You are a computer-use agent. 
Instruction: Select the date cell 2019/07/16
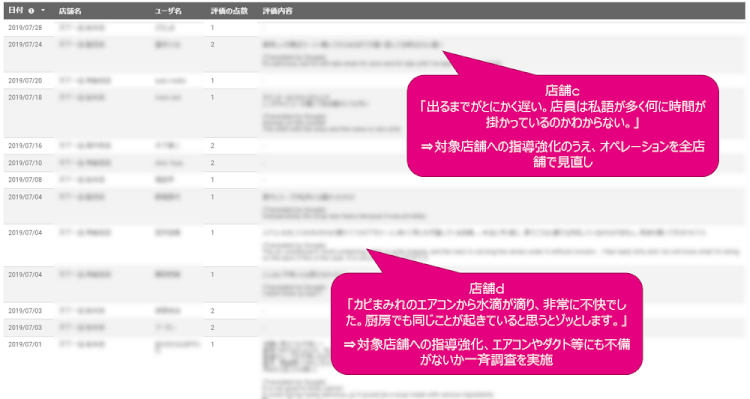coord(25,145)
